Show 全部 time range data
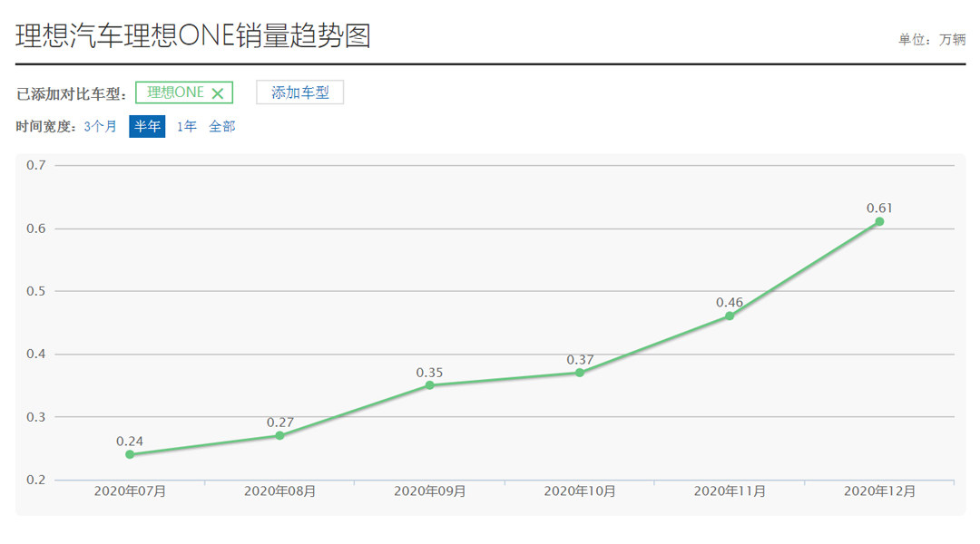Viewport: 980px width, 544px height. click(x=222, y=127)
